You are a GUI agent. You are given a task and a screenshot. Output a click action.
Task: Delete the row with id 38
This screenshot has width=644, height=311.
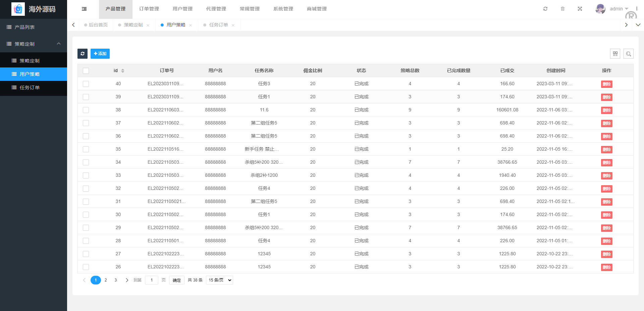click(606, 110)
